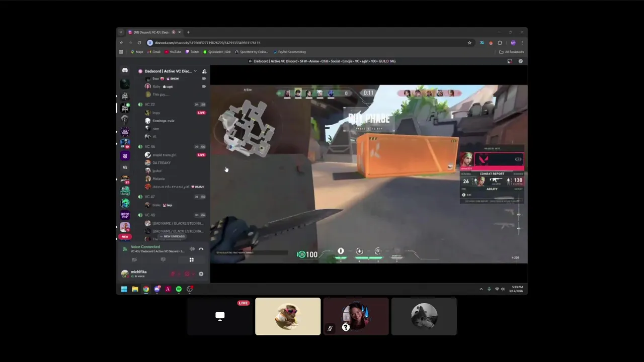The width and height of the screenshot is (644, 362).
Task: Click 'Voice Connected' status text
Action: (x=145, y=247)
